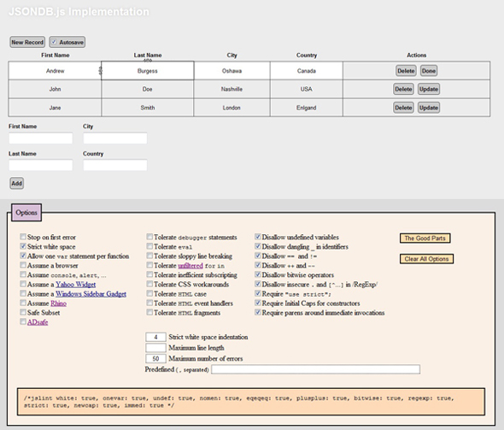Check Assume a Windows Sidebar Gadget box
504x430 pixels.
tap(23, 293)
